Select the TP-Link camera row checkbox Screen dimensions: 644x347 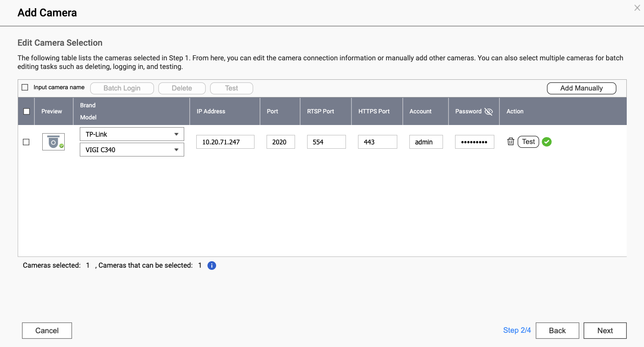coord(26,142)
